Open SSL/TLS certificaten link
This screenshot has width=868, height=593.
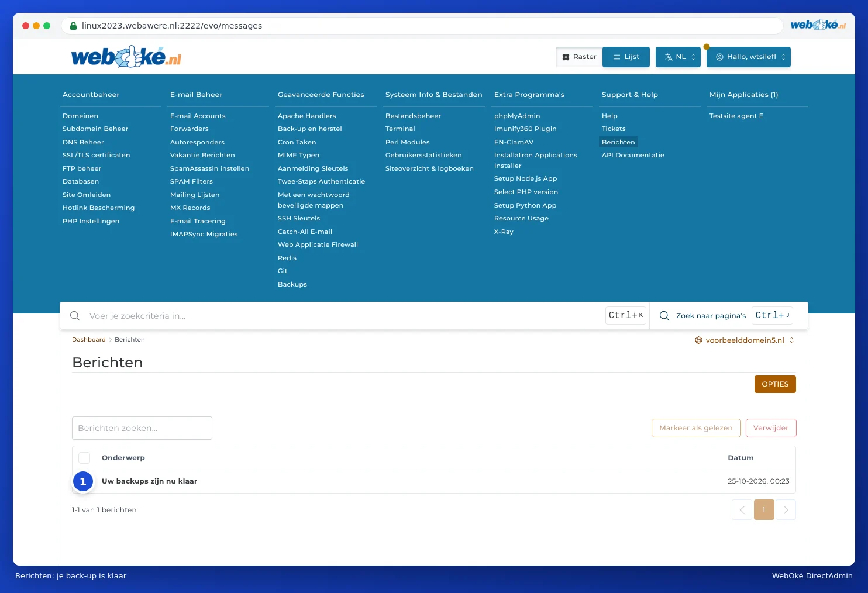point(97,155)
